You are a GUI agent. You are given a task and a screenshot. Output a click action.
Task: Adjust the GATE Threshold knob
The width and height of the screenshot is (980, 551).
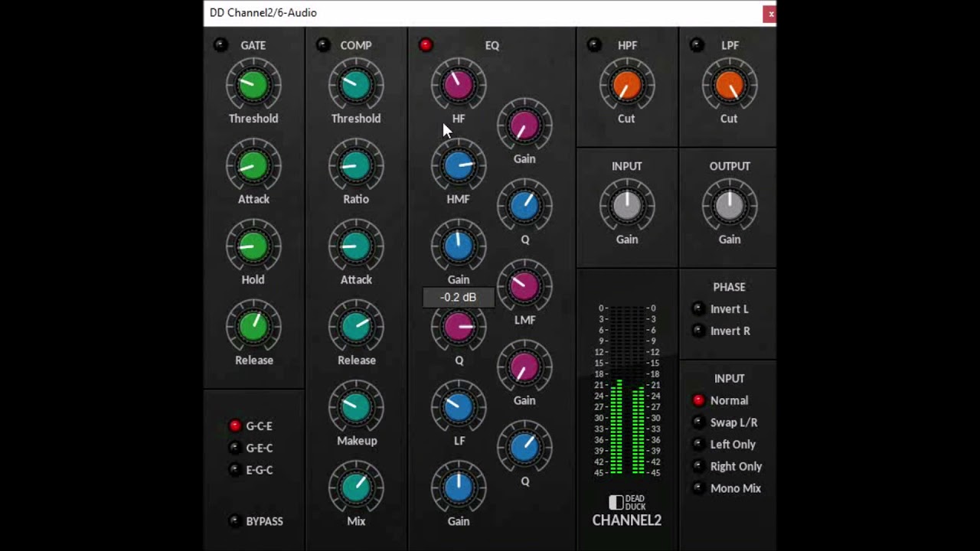[x=253, y=85]
